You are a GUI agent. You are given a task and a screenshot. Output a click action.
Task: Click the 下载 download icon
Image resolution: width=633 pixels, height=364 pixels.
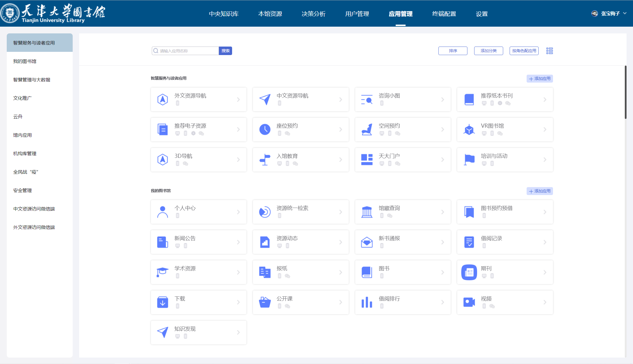162,302
